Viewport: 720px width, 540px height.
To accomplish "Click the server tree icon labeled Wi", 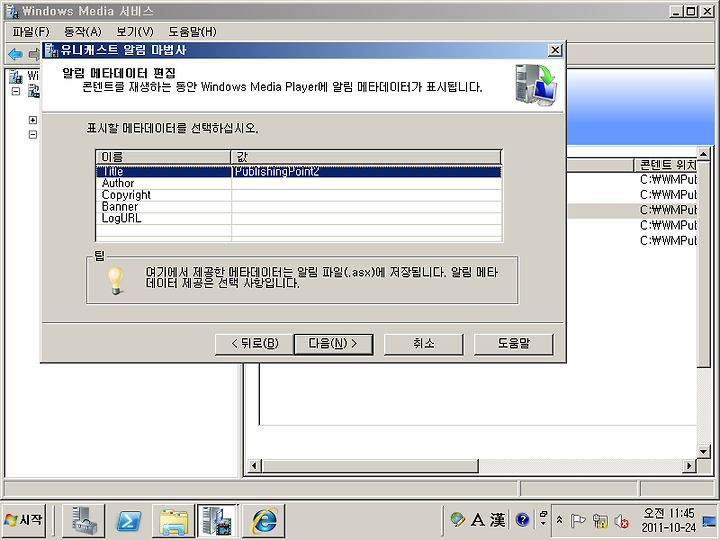I will [x=16, y=76].
